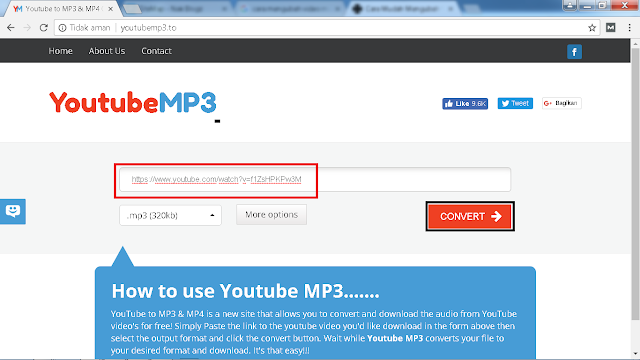The image size is (640, 360).
Task: Click the page vertical scrollbar
Action: [x=635, y=184]
